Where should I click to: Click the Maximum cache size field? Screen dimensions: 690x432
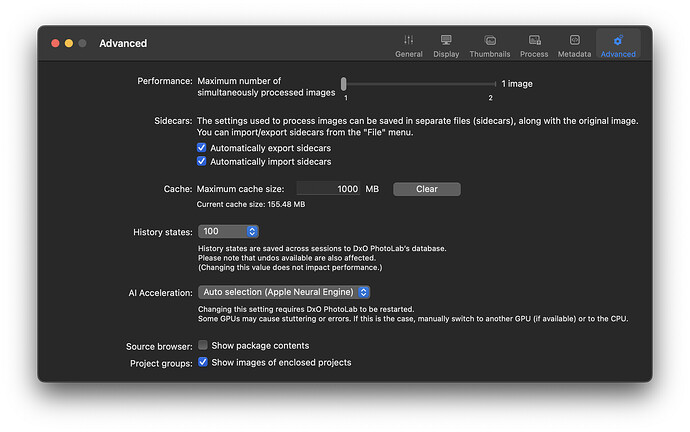pos(328,189)
